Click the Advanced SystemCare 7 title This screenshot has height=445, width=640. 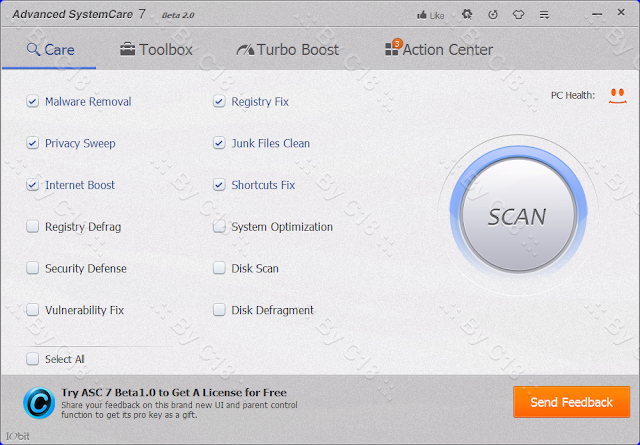pos(79,14)
